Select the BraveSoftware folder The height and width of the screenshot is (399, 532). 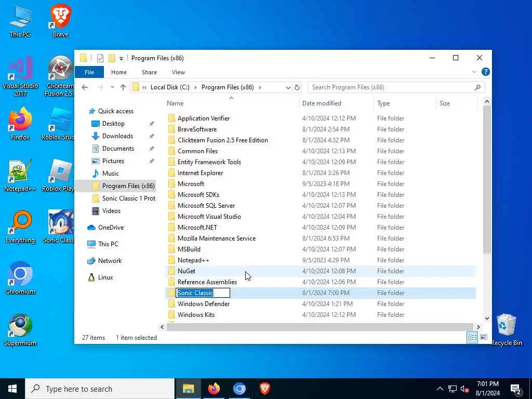pyautogui.click(x=197, y=129)
